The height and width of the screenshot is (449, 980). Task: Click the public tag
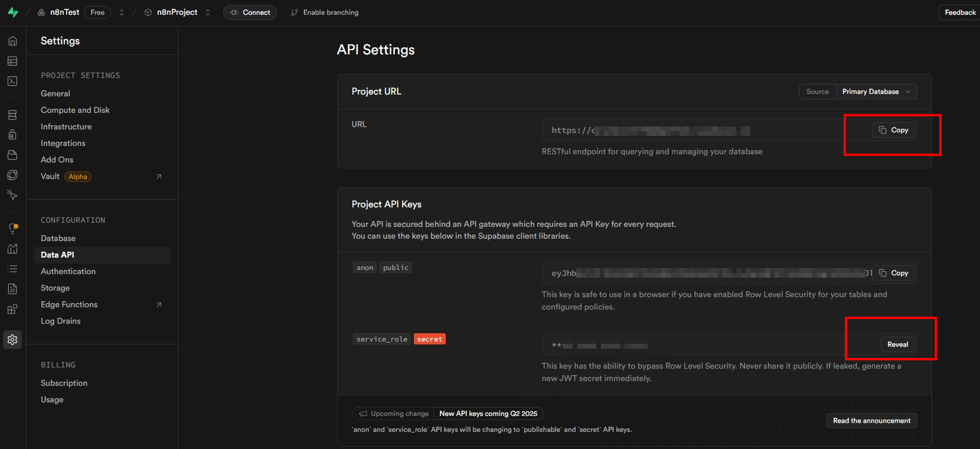click(396, 268)
